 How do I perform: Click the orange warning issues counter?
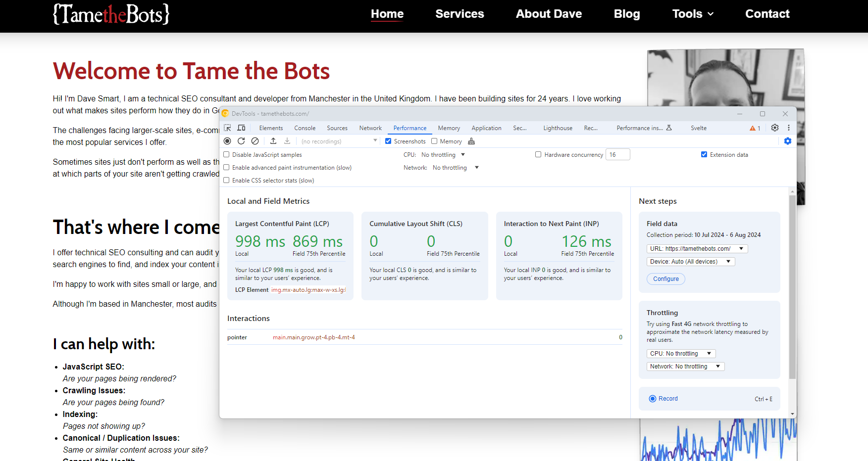[755, 128]
